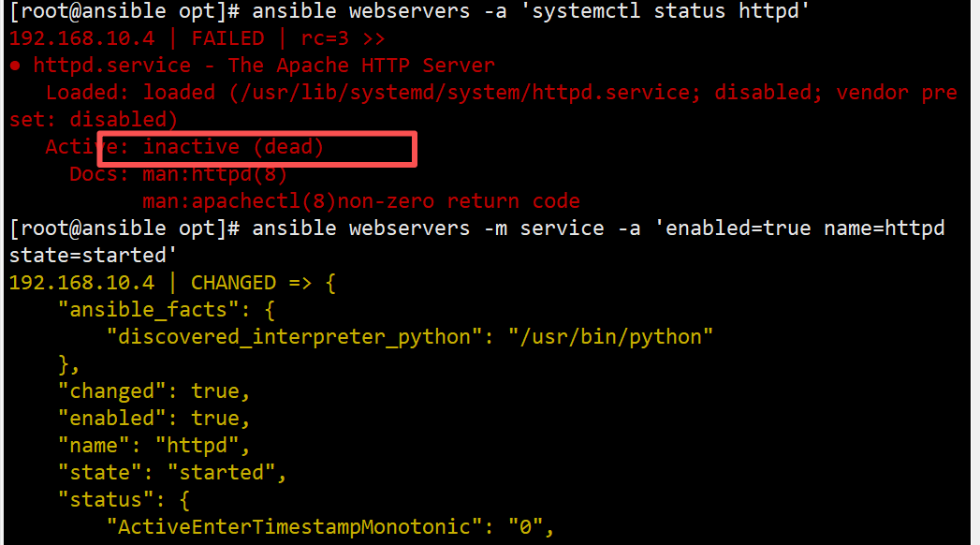Open the man:httpd(8) docs reference
Screen dimensions: 980x545
tap(214, 174)
